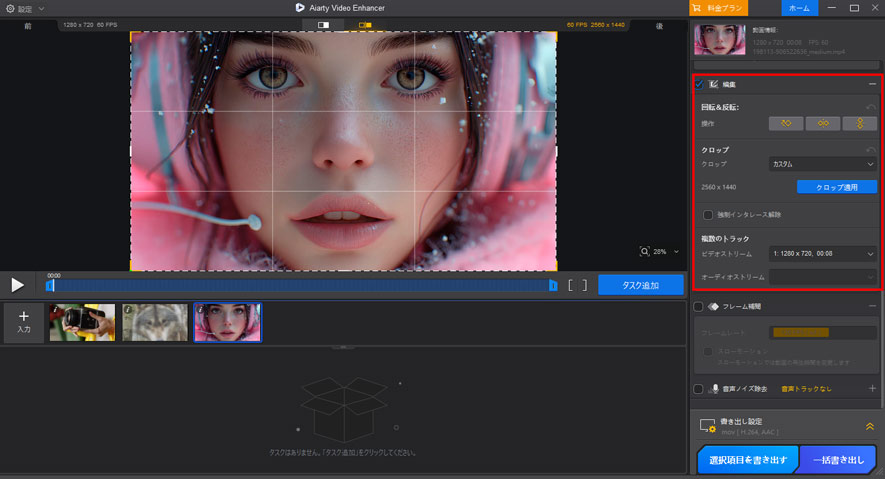Click the pricing plan cart icon

[x=696, y=8]
